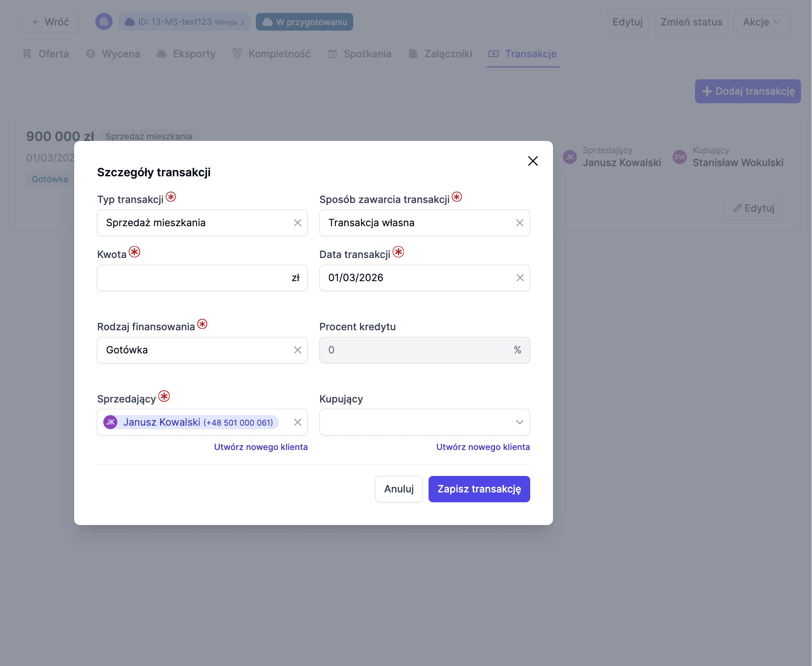Open the Rodzaj finansowania dropdown
Screen dimensions: 812x666
pos(196,350)
